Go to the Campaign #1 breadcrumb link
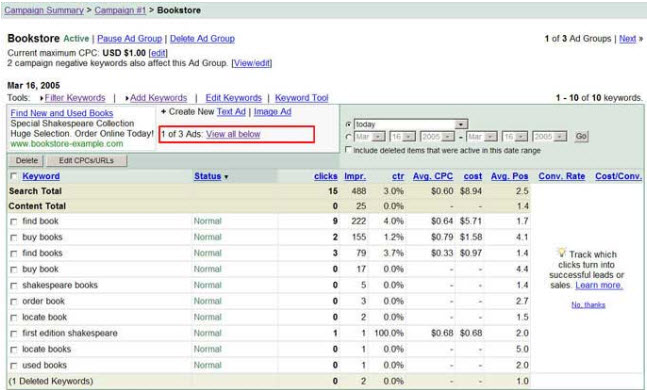Screen dimensions: 647x390 (120, 10)
